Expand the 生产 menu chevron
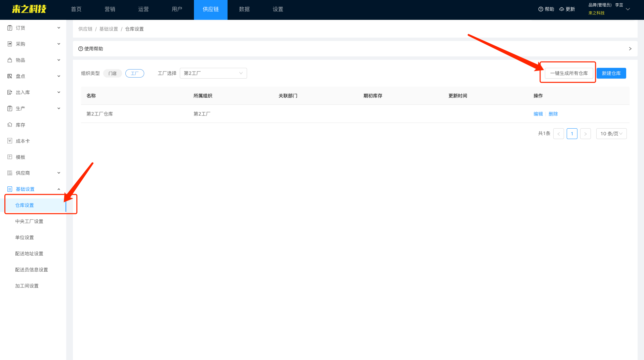 [x=59, y=108]
